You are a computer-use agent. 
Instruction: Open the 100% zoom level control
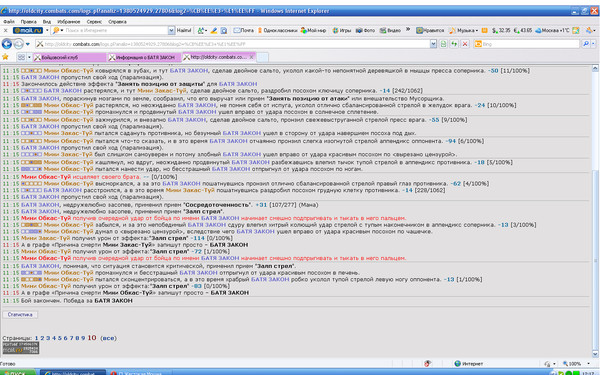click(x=576, y=364)
